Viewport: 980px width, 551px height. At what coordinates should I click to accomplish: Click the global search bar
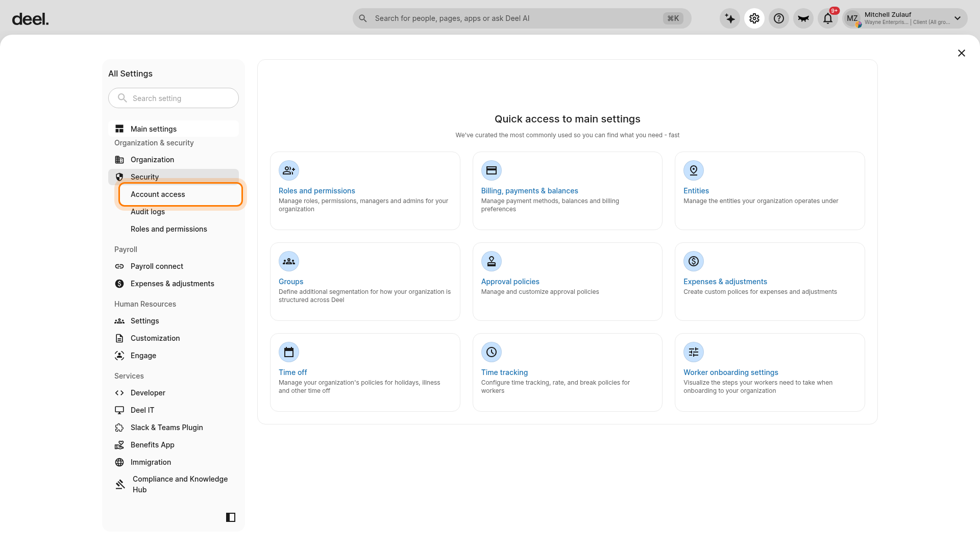coord(522,18)
